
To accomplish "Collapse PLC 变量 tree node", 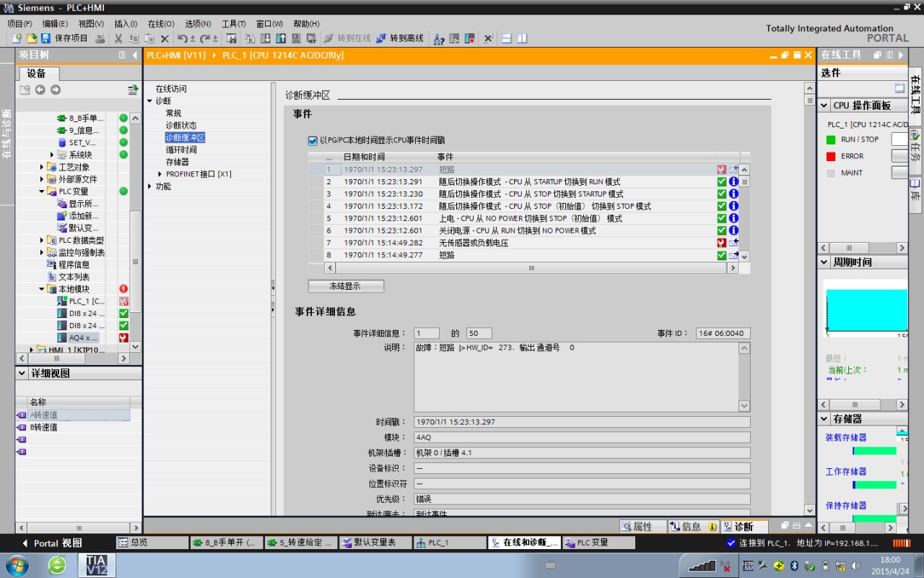I will 42,191.
